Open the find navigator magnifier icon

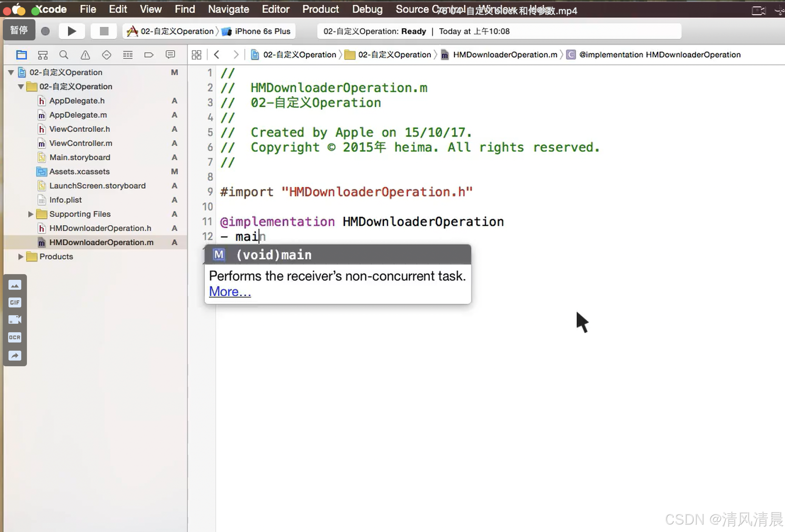pyautogui.click(x=64, y=55)
